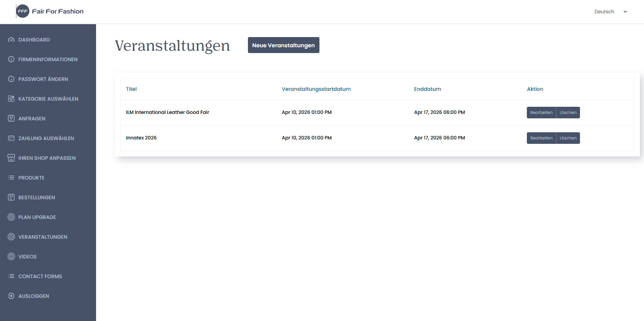The width and height of the screenshot is (644, 321).
Task: Click Neue Veranstaltungen button
Action: point(283,45)
